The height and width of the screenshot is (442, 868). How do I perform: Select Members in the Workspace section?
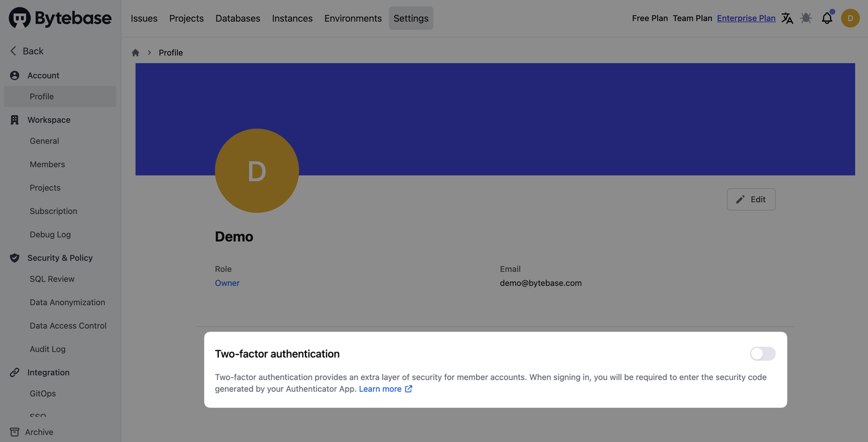47,164
